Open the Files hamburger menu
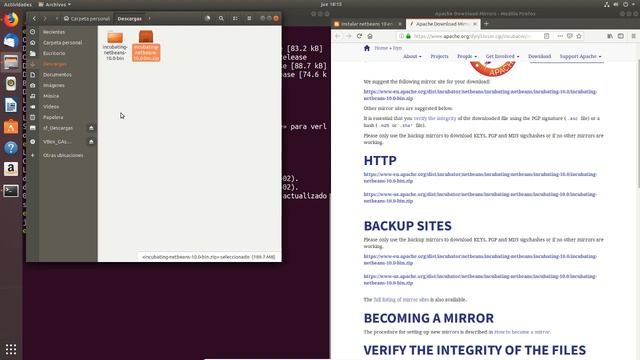Screen dimensions: 640x360 pos(249,18)
